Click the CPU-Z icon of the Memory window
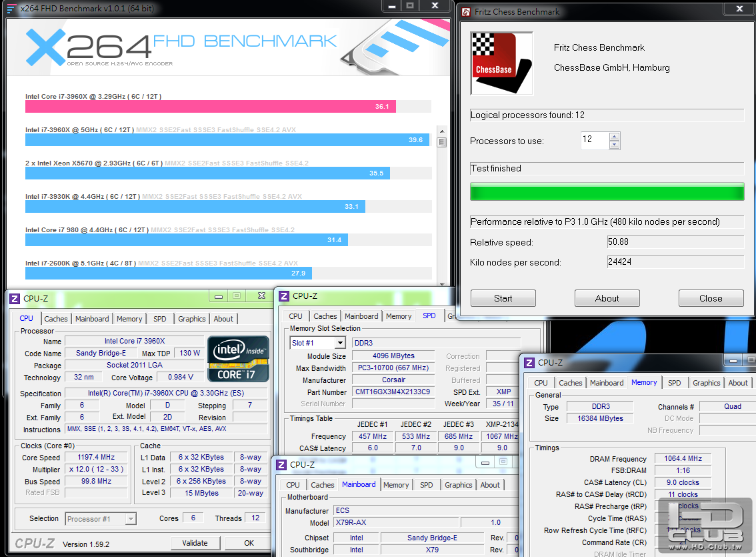756x557 pixels. click(x=529, y=363)
